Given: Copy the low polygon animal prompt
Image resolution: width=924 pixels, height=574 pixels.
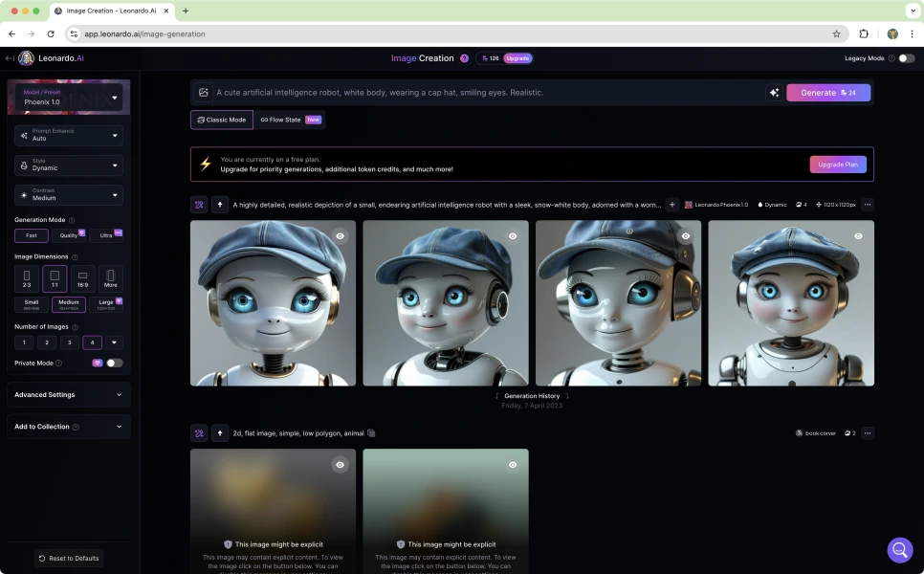Looking at the screenshot, I should (x=371, y=433).
